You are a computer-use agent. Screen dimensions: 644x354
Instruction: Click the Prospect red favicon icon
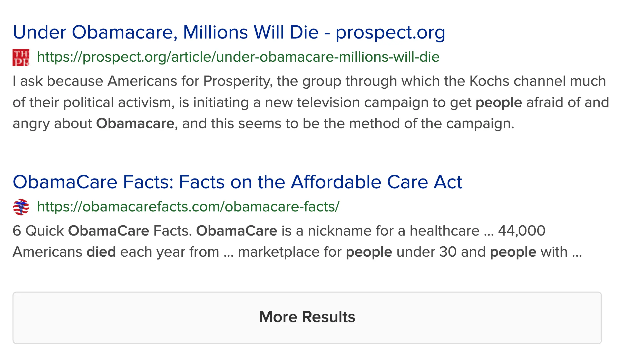pos(21,58)
